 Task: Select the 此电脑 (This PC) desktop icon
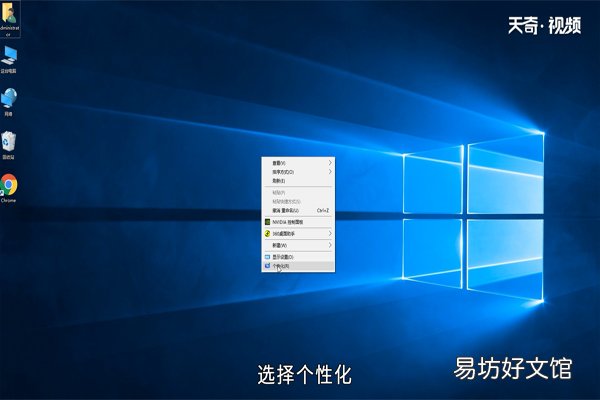[9, 60]
